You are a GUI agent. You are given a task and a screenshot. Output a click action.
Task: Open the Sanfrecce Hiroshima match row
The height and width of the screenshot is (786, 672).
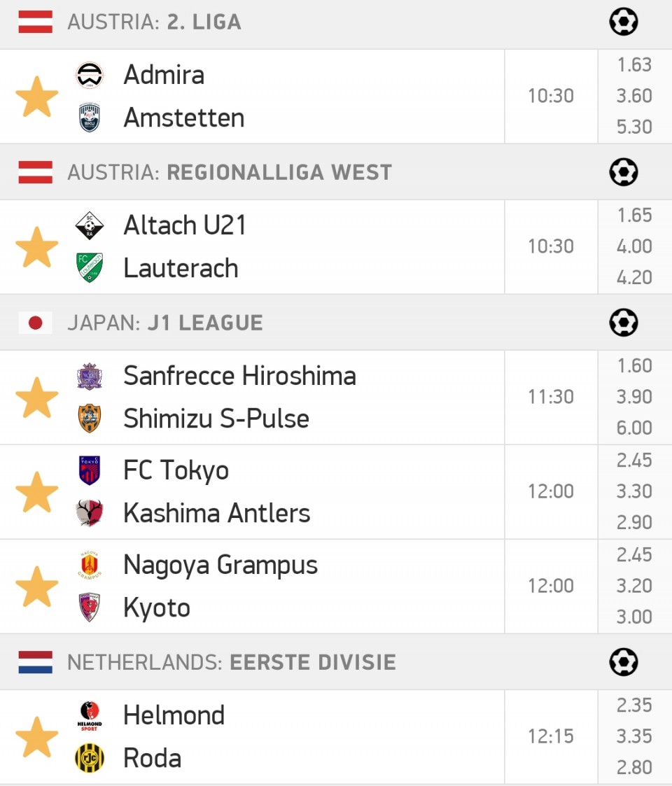click(x=252, y=398)
